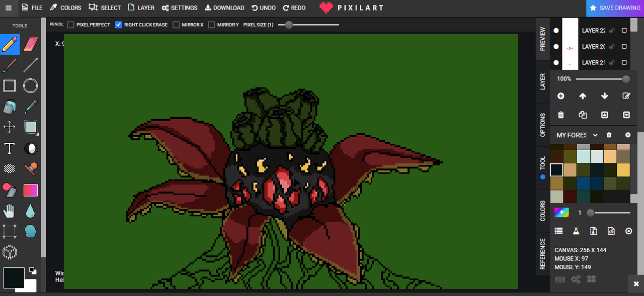Image resolution: width=644 pixels, height=296 pixels.
Task: Open the Layer menu
Action: pyautogui.click(x=141, y=8)
